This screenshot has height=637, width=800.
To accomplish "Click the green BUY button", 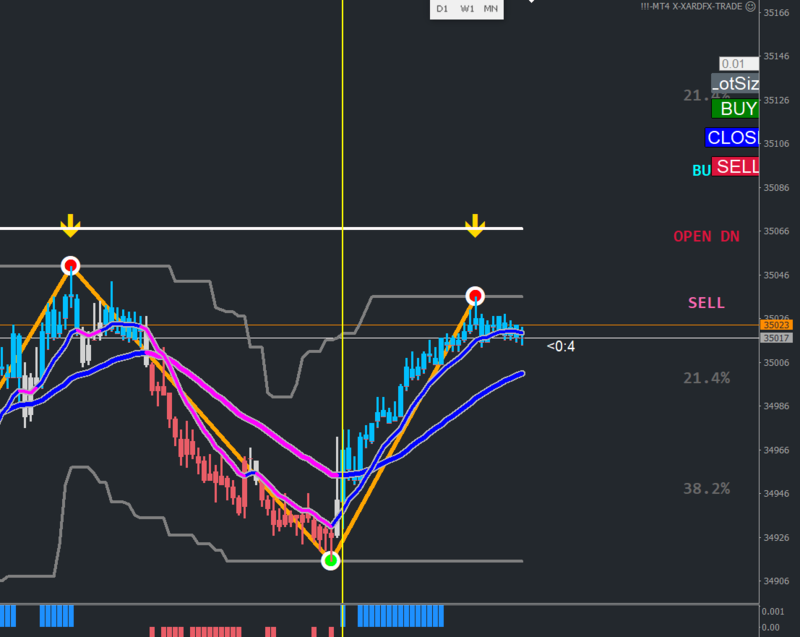I will point(735,109).
